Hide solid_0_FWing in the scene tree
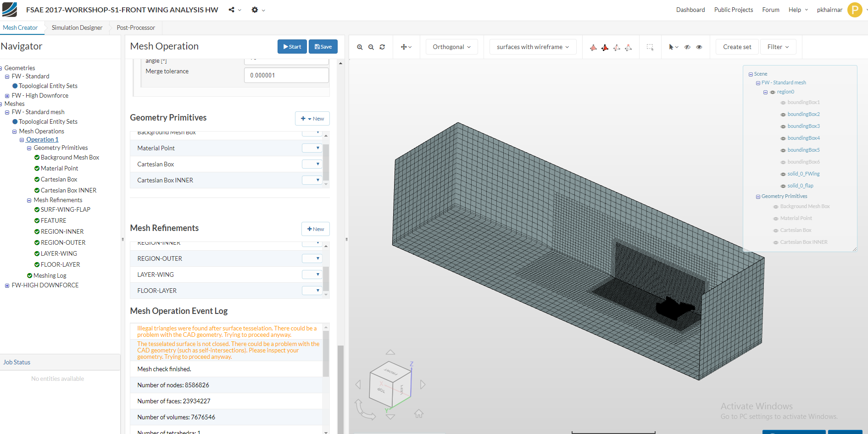 point(783,174)
